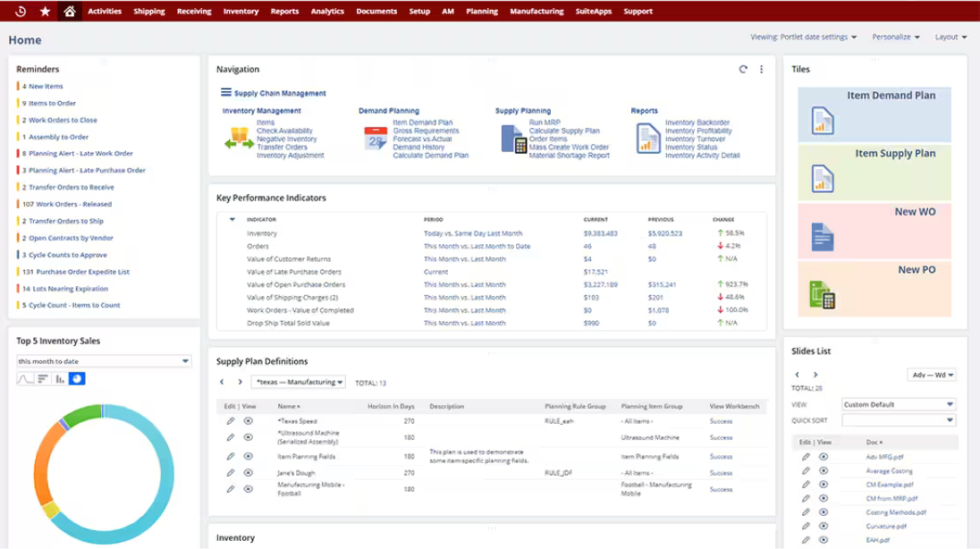Edit the Adv MFG.pdf slide

[806, 457]
